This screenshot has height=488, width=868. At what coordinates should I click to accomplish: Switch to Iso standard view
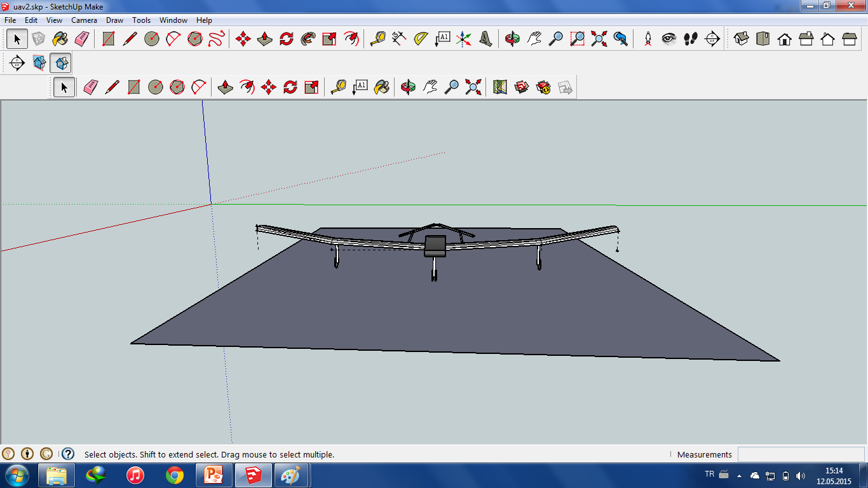[742, 39]
